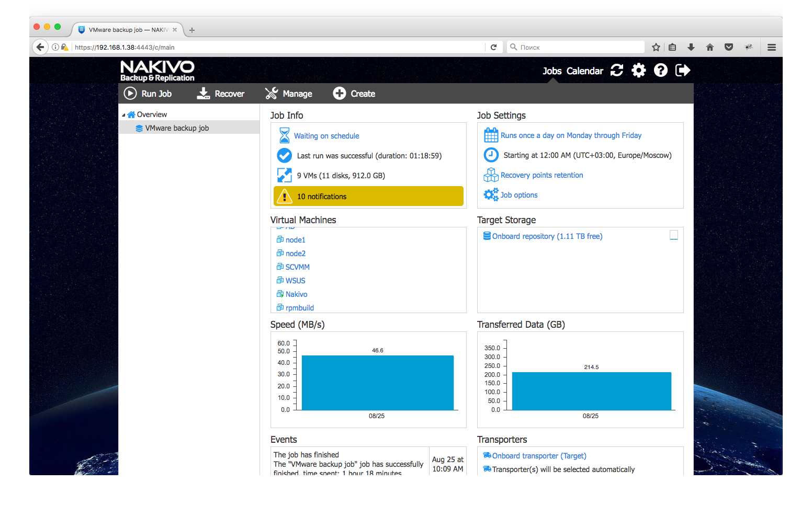Viewport: 812px width, 517px height.
Task: Close the VMware backup job browser tab
Action: pyautogui.click(x=175, y=30)
